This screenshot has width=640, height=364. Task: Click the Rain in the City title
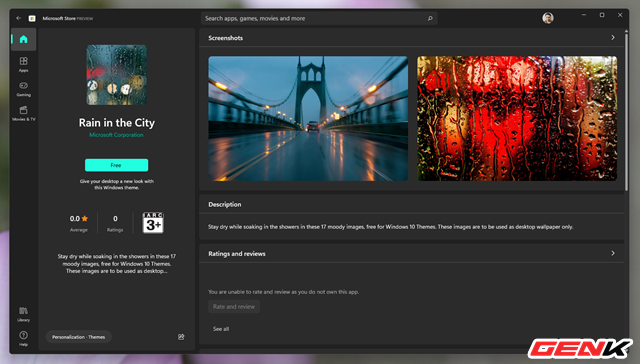click(117, 123)
